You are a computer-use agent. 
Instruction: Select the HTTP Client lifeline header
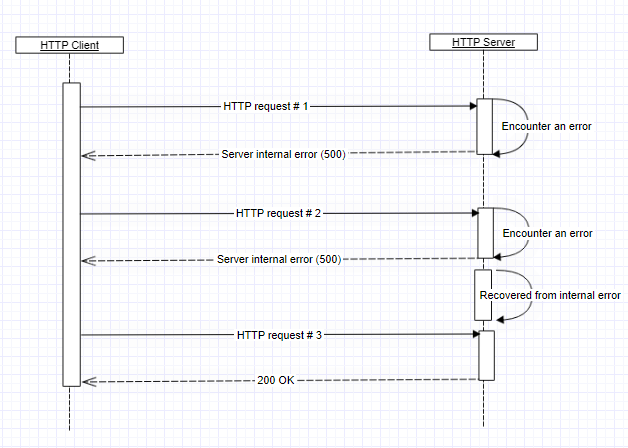click(69, 45)
